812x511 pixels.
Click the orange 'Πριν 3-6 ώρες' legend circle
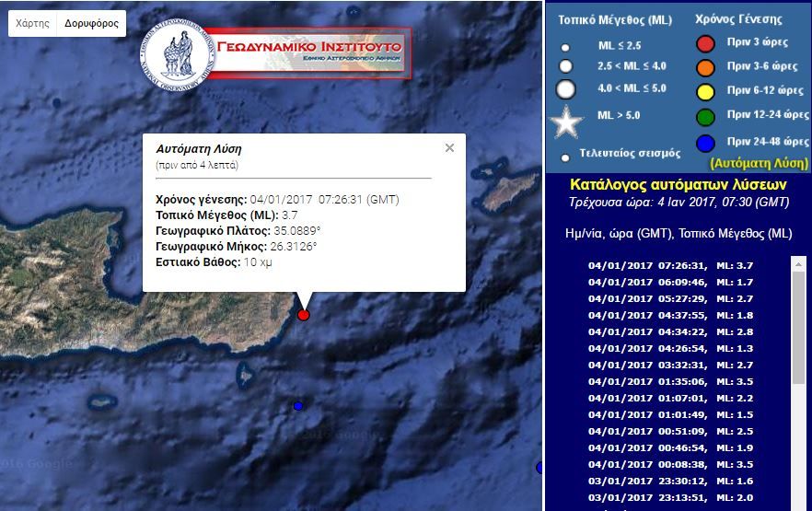[705, 66]
